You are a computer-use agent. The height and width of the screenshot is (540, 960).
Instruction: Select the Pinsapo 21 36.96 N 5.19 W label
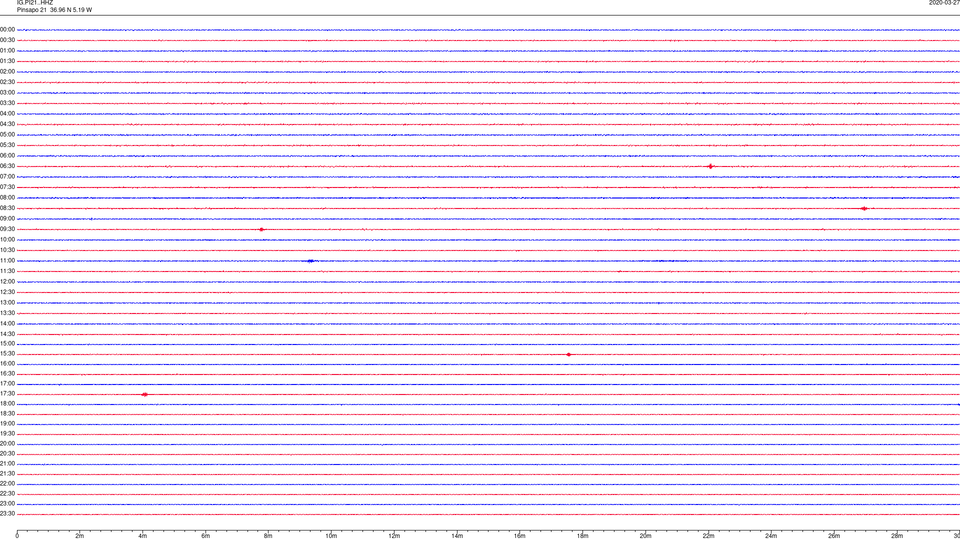click(54, 10)
